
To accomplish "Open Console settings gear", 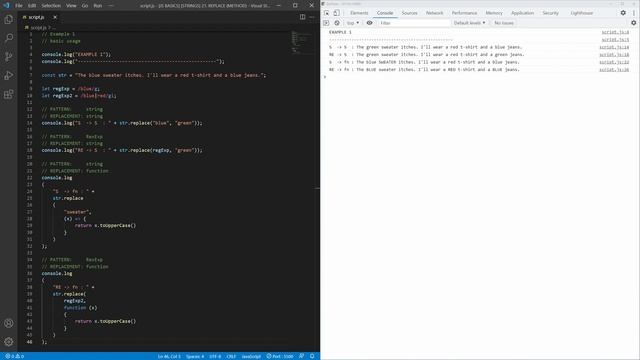I will 633,23.
